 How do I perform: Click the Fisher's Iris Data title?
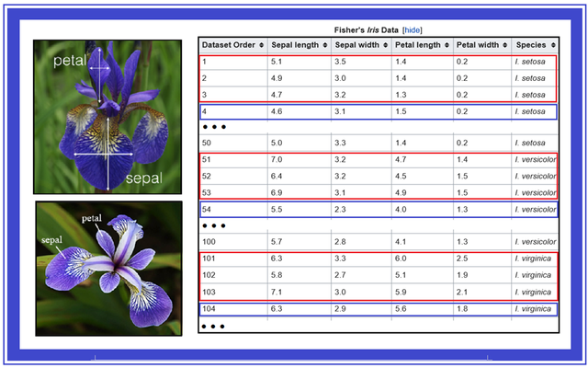367,30
